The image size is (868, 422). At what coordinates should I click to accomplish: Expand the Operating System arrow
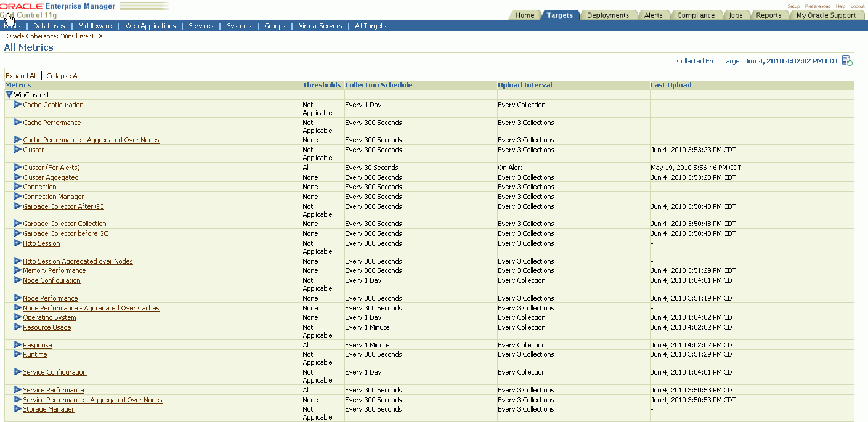pyautogui.click(x=18, y=317)
